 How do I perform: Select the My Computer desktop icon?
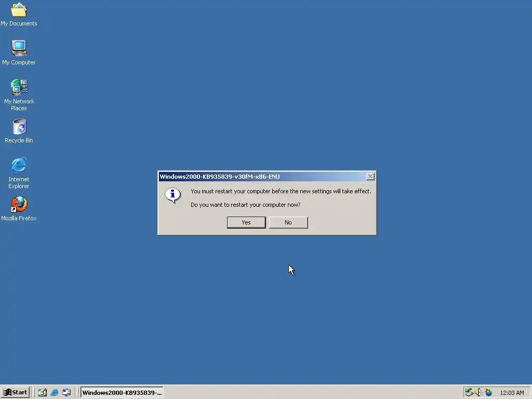click(x=19, y=53)
